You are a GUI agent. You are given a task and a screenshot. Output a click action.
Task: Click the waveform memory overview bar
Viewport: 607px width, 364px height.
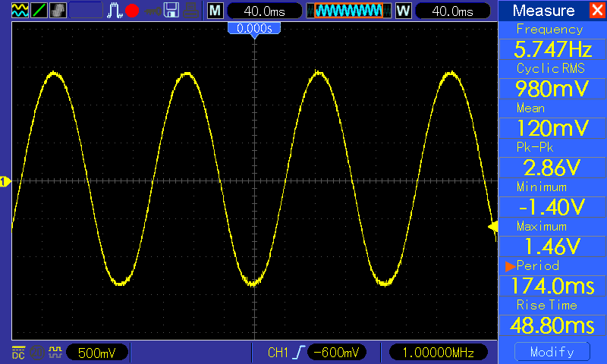pyautogui.click(x=349, y=11)
